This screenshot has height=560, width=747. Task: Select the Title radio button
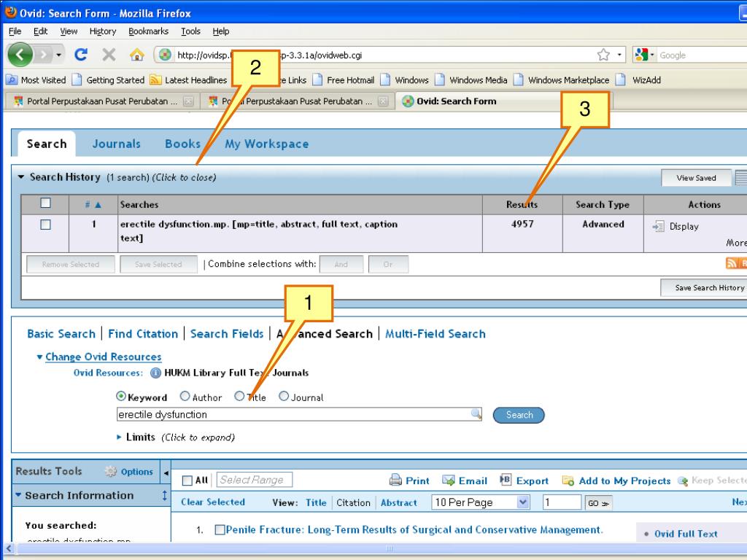(x=239, y=396)
